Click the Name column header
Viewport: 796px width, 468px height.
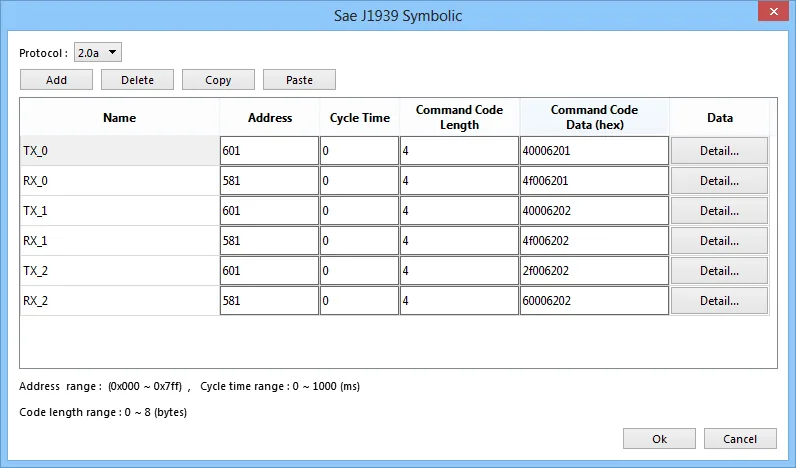(120, 117)
